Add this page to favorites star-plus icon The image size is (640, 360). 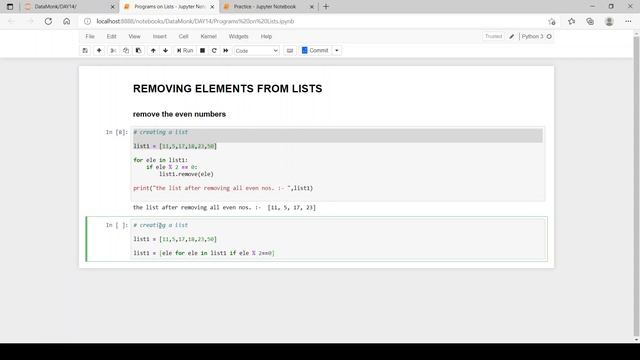click(552, 21)
